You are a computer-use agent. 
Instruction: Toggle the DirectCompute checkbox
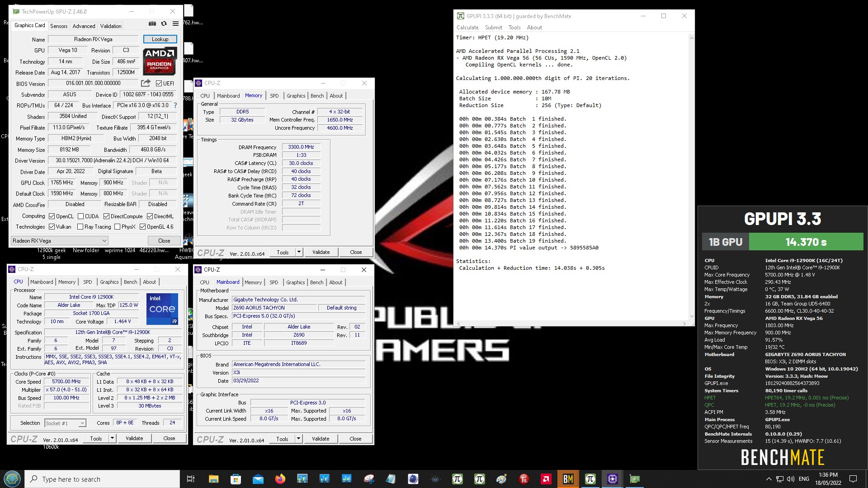106,216
